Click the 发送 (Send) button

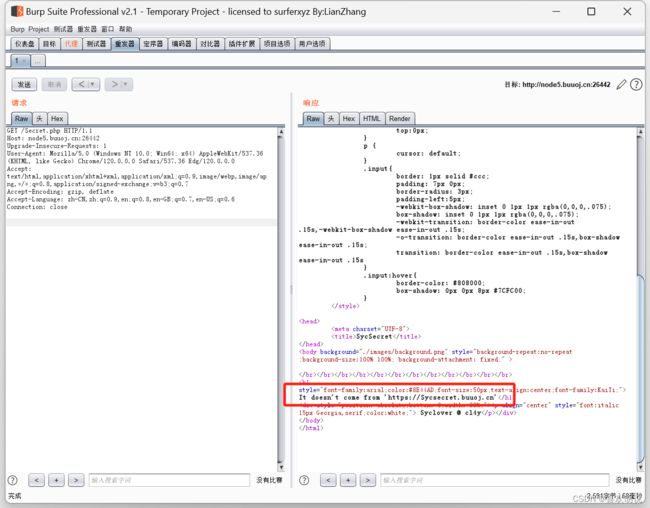[x=24, y=85]
